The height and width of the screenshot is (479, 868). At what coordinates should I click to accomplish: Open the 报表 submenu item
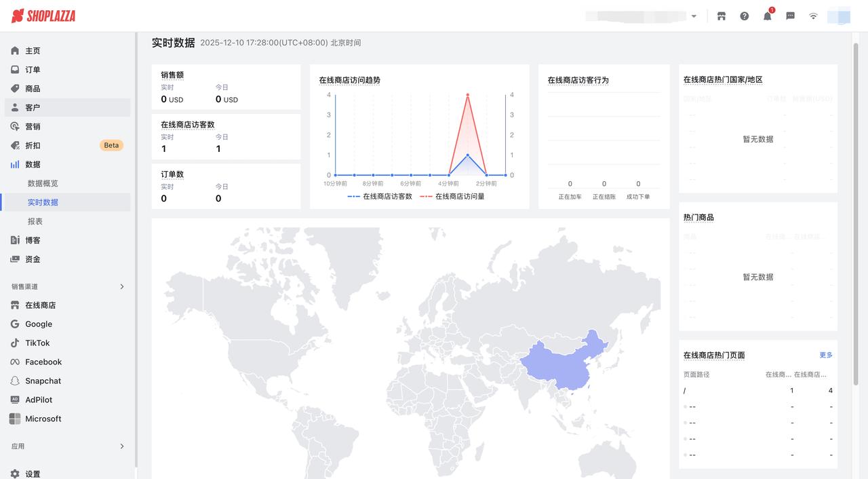(35, 221)
